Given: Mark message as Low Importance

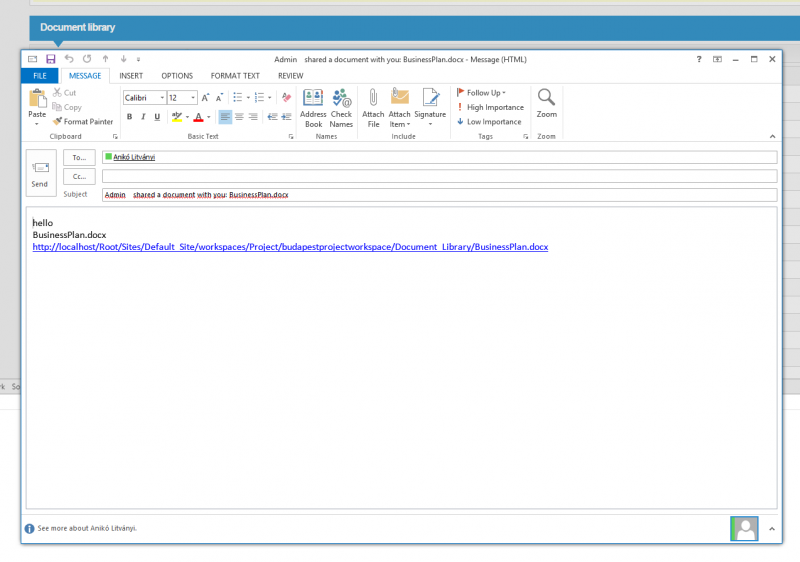Looking at the screenshot, I should pos(489,122).
